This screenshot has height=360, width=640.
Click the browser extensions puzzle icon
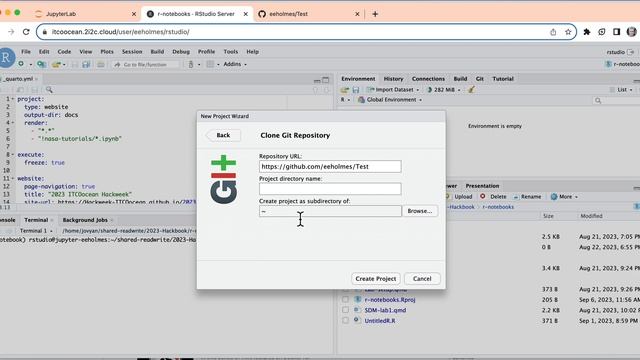pyautogui.click(x=587, y=32)
